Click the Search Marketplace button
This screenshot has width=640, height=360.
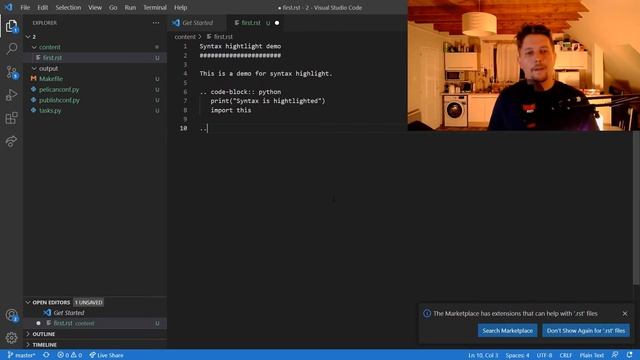507,331
